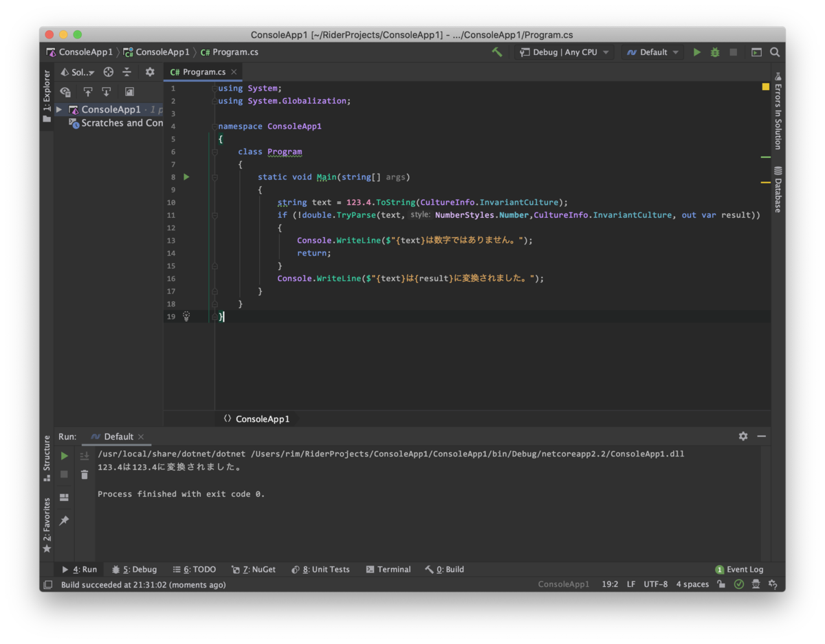This screenshot has width=825, height=644.
Task: Collapse using directives fold on line 1
Action: click(214, 89)
